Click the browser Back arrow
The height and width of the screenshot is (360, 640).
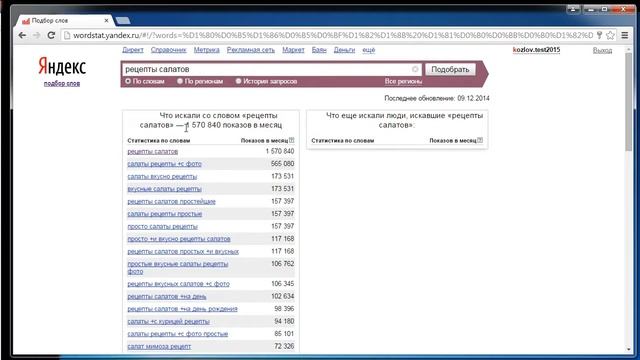22,36
